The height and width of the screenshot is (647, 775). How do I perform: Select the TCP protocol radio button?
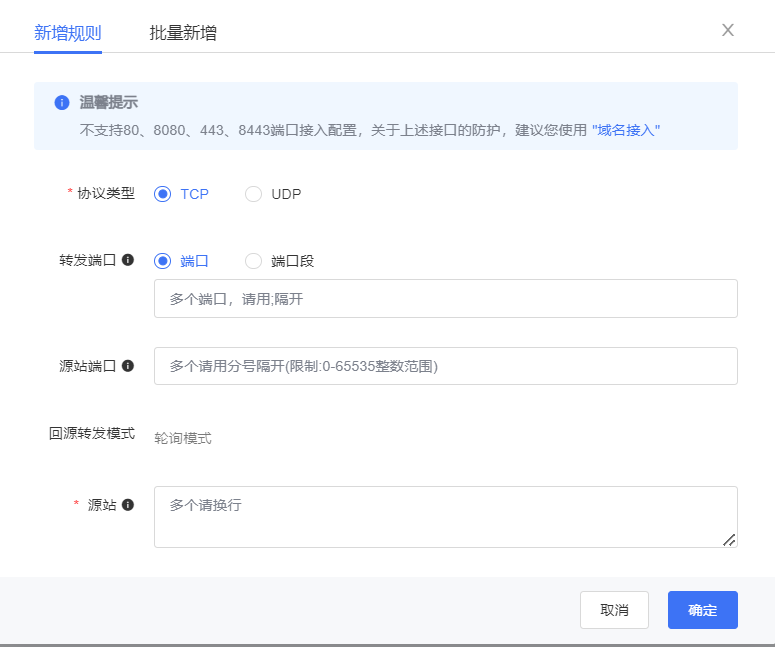click(x=163, y=194)
